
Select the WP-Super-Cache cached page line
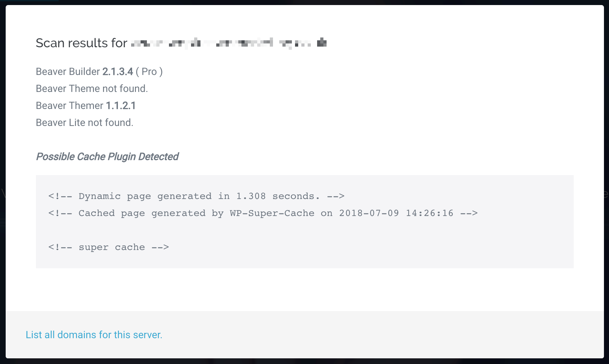[x=263, y=213]
